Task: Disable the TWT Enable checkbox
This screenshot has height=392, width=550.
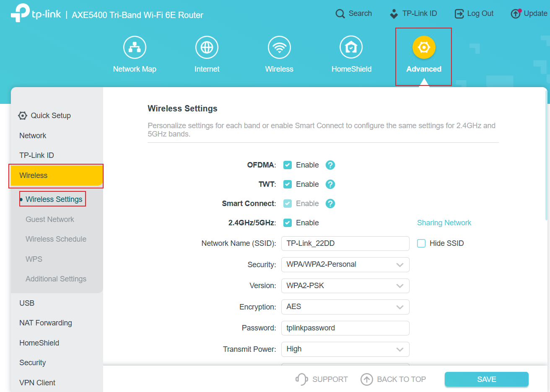Action: (288, 184)
